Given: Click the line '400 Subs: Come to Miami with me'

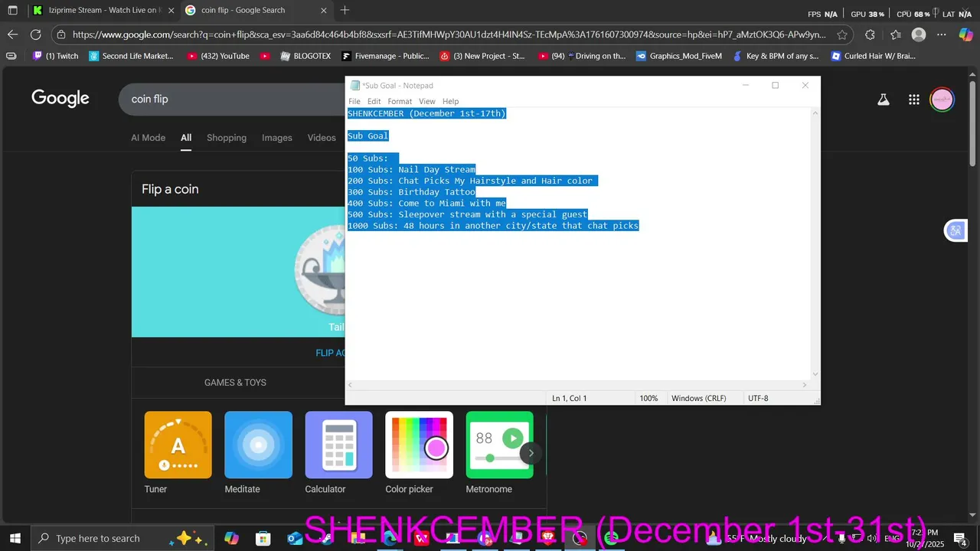Looking at the screenshot, I should tap(426, 204).
